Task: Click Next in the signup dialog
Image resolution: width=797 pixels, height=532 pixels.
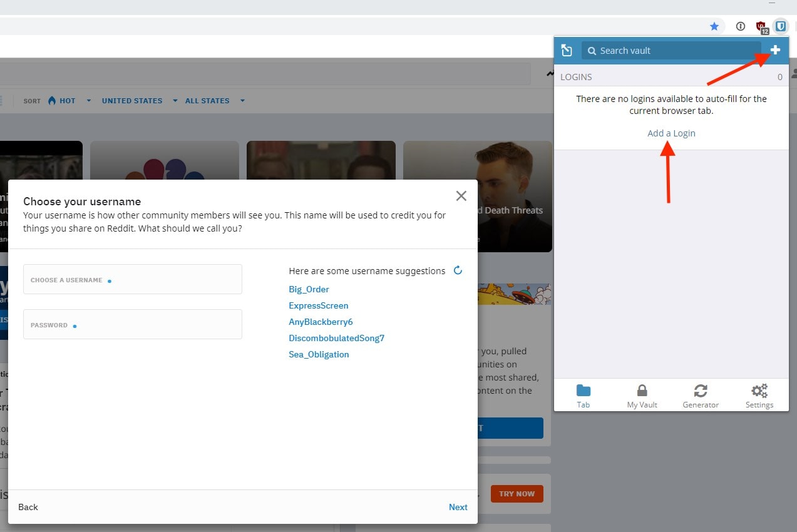Action: [x=458, y=507]
